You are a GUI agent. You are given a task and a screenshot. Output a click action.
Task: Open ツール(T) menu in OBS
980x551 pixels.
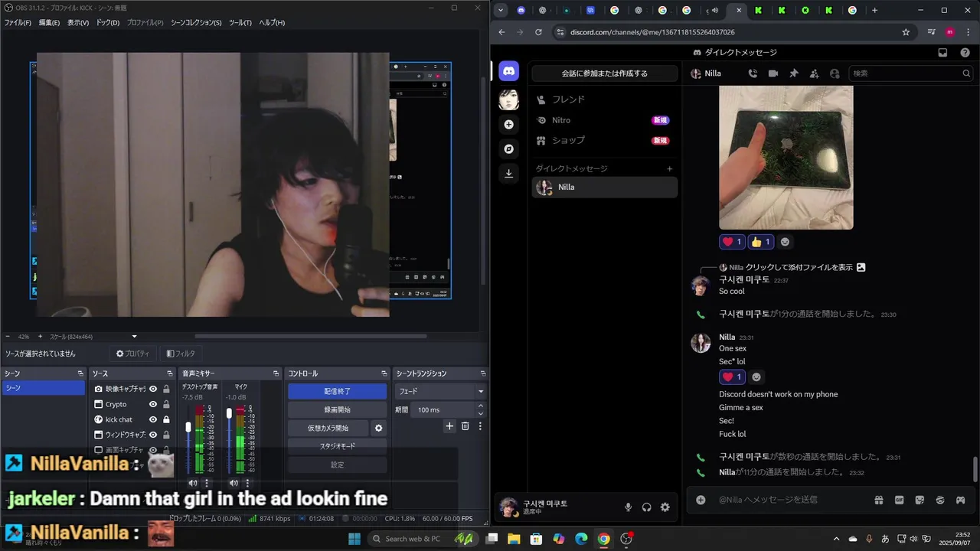click(240, 22)
